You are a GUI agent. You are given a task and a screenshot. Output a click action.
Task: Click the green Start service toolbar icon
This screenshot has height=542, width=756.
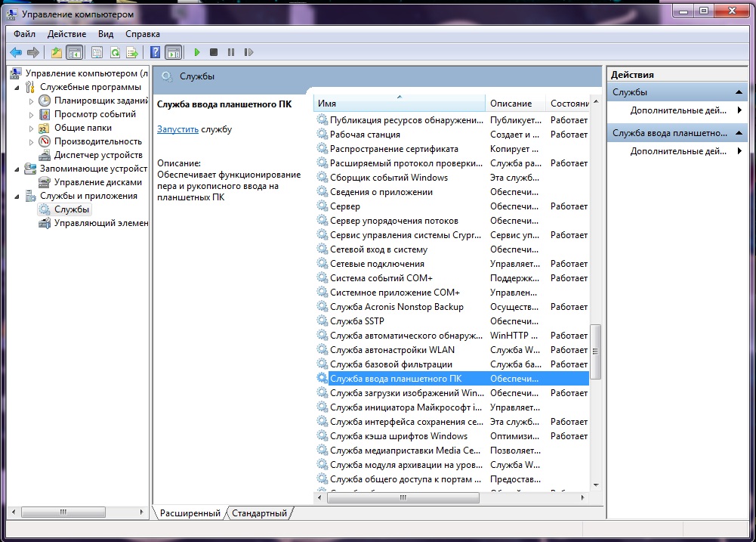click(196, 52)
